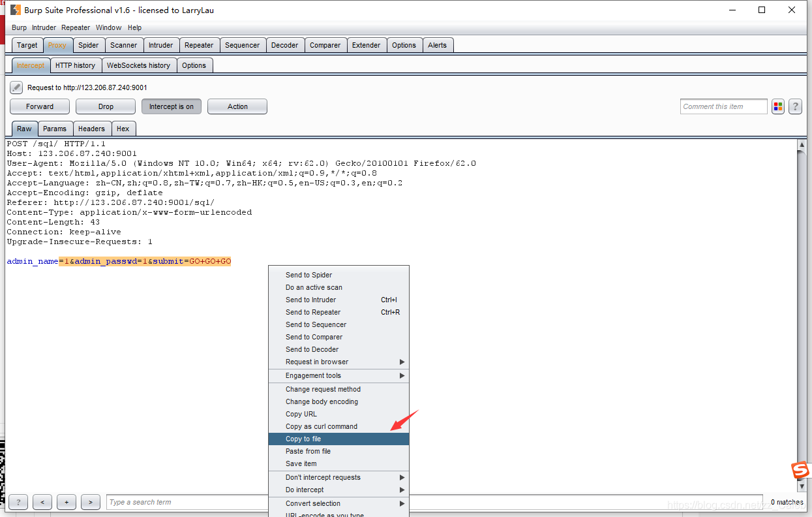The width and height of the screenshot is (812, 517).
Task: Open the Window menu
Action: 108,27
